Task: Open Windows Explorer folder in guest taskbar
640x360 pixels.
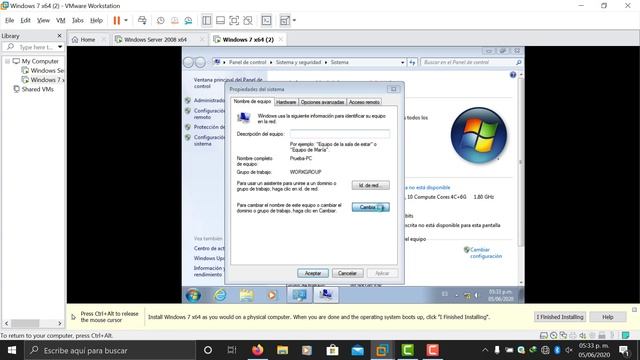Action: (247, 295)
